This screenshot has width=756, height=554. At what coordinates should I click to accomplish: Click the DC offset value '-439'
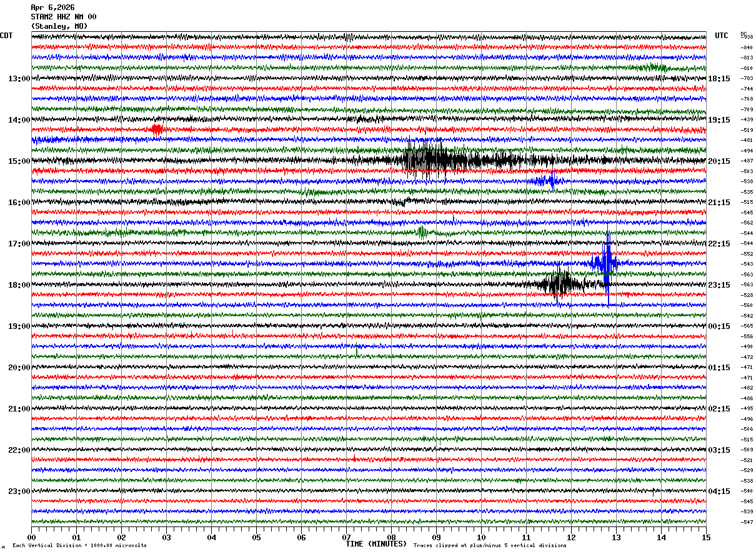click(x=747, y=120)
